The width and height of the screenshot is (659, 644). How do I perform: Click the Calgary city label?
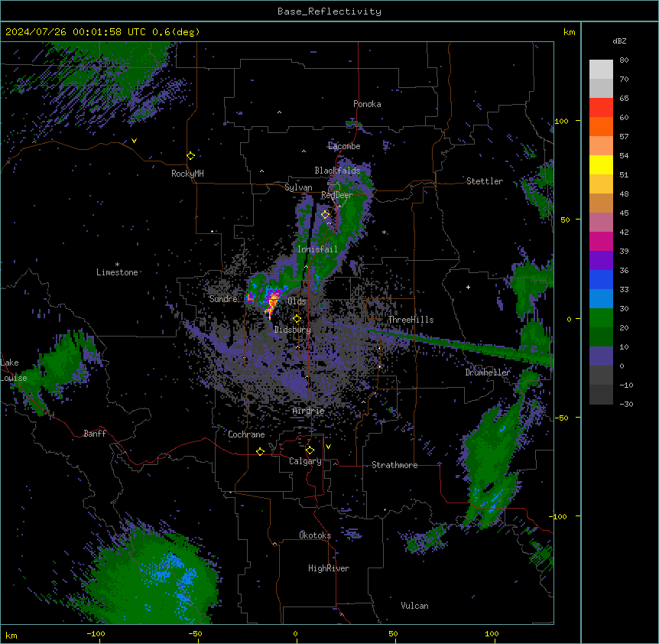point(305,461)
